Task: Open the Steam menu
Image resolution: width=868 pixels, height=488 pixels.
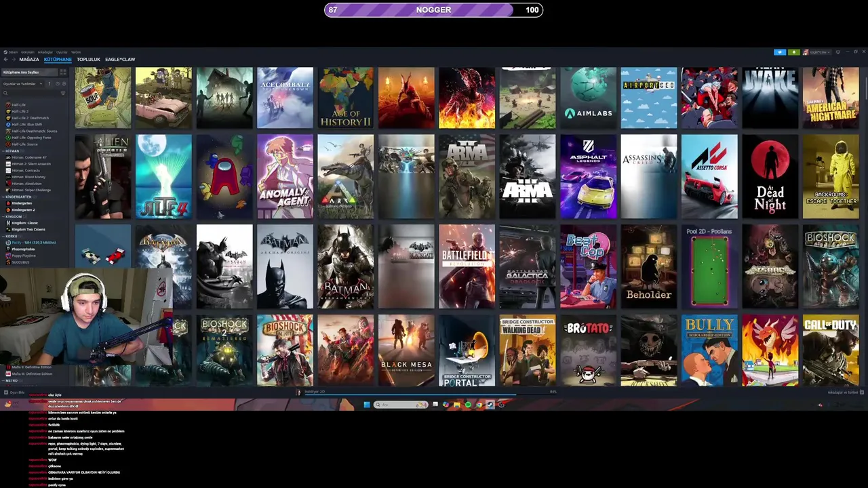Action: [x=12, y=52]
